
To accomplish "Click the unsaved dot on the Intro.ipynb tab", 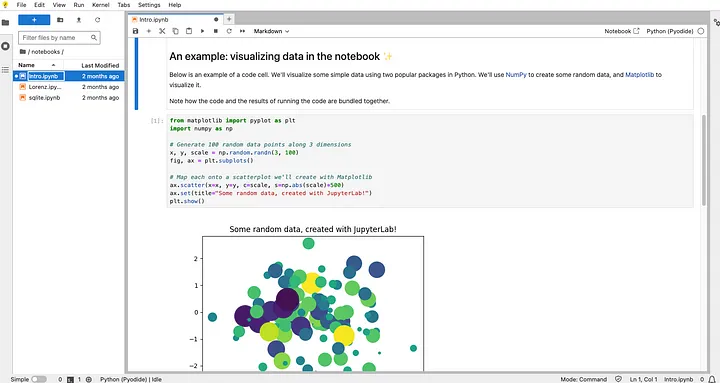I will pos(216,20).
